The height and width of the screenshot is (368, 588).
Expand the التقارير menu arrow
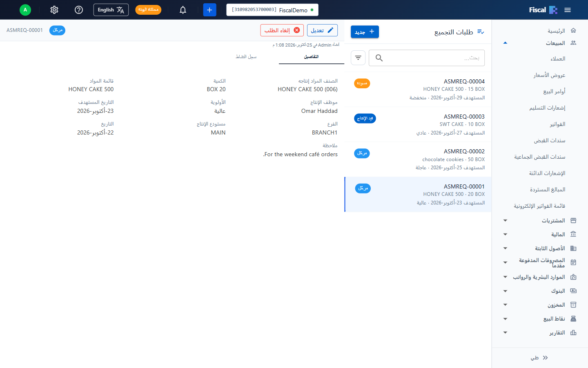pos(505,332)
